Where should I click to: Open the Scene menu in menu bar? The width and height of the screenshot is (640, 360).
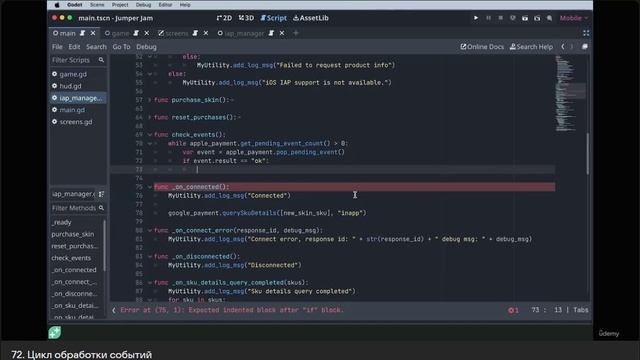[x=97, y=5]
